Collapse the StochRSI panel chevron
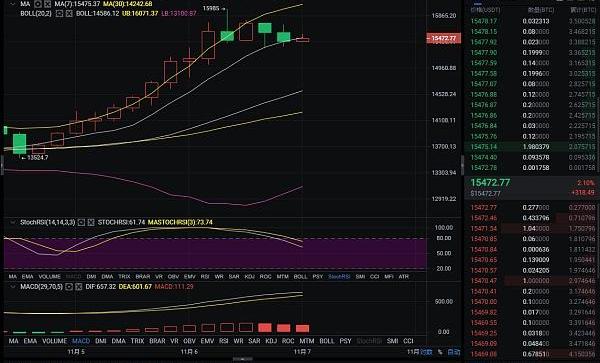This screenshot has height=363, width=600. point(13,222)
